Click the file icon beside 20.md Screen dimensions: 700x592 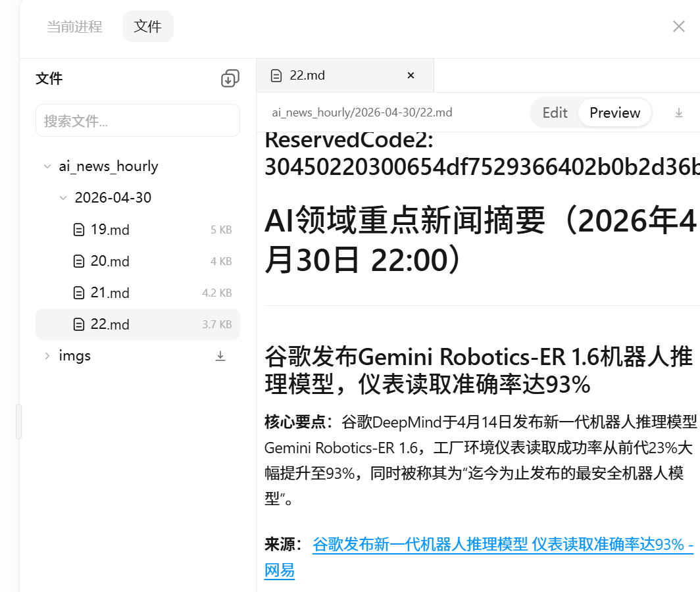78,261
